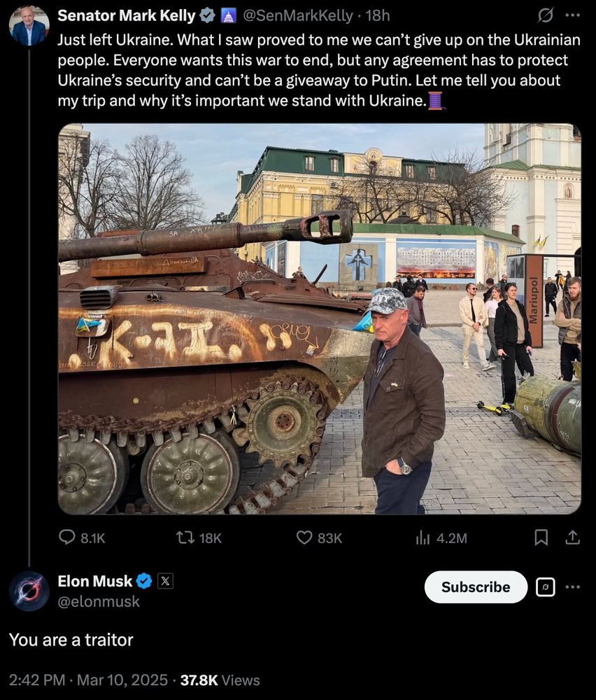This screenshot has height=700, width=596.
Task: Share Mark Kelly's post
Action: (x=572, y=537)
